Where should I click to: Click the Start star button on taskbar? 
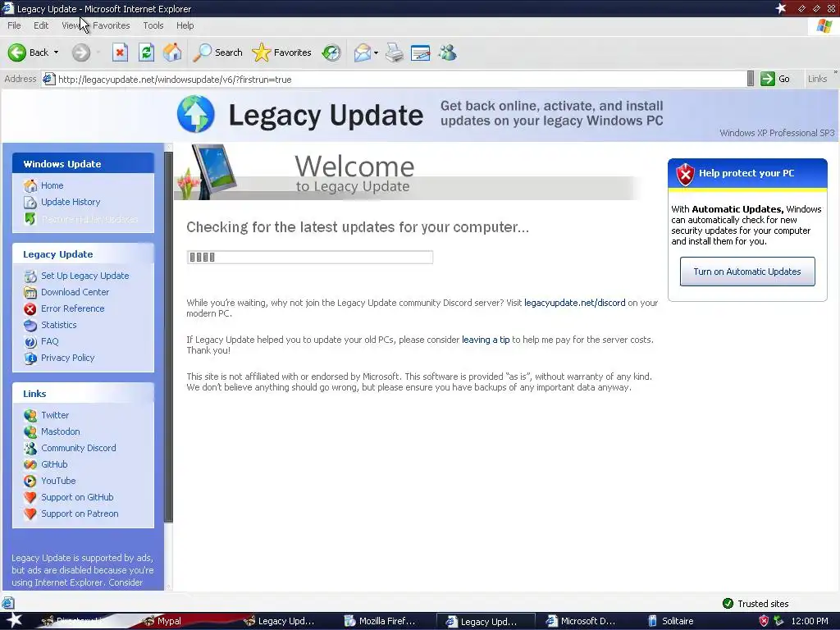coord(13,621)
